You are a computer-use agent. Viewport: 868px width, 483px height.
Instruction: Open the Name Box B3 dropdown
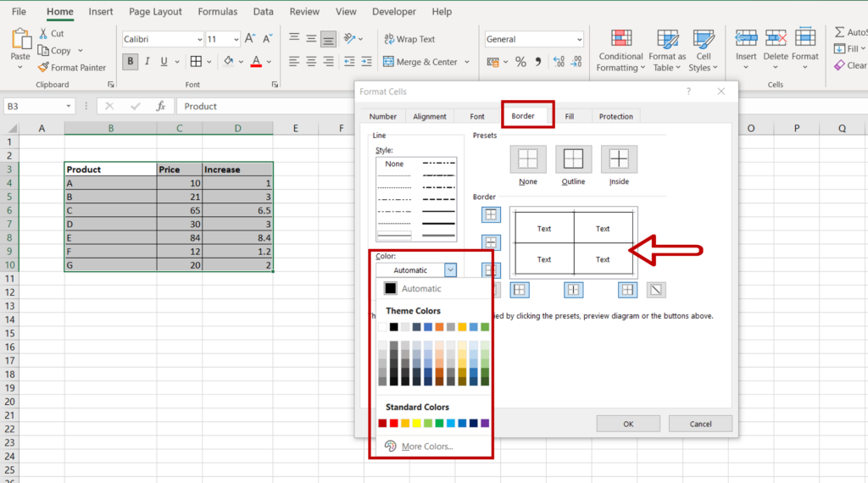[x=68, y=106]
